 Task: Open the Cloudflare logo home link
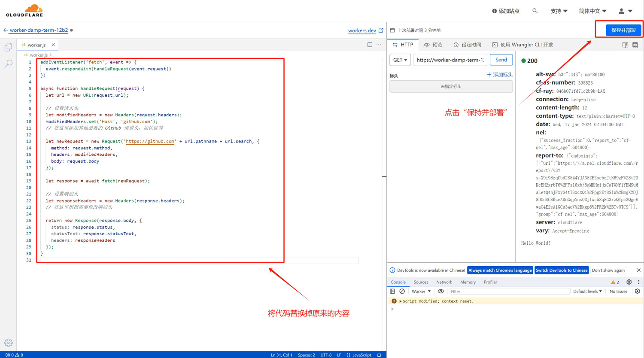(24, 10)
